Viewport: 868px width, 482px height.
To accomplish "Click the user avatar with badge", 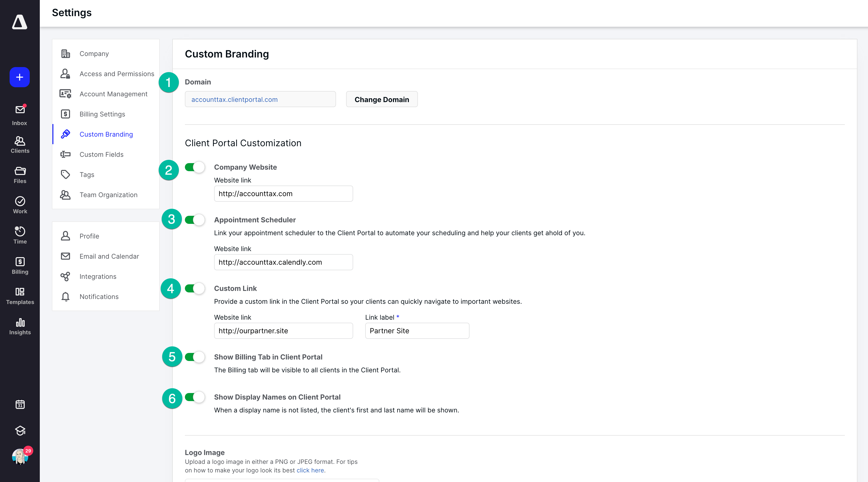I will (x=20, y=457).
